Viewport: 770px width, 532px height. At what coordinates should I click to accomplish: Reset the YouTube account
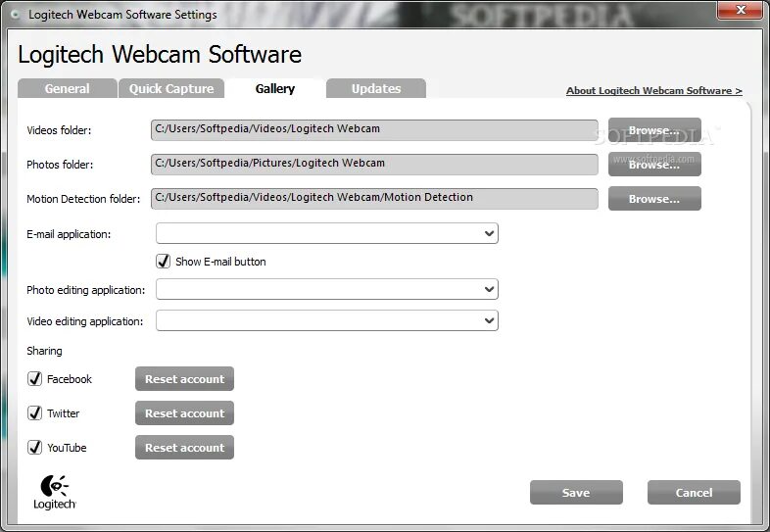184,448
